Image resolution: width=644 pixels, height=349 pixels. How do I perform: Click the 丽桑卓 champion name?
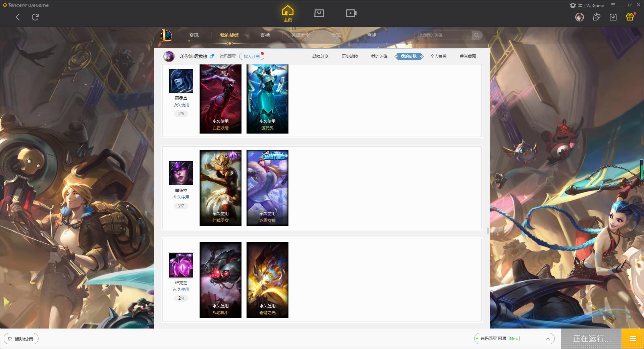[x=181, y=98]
